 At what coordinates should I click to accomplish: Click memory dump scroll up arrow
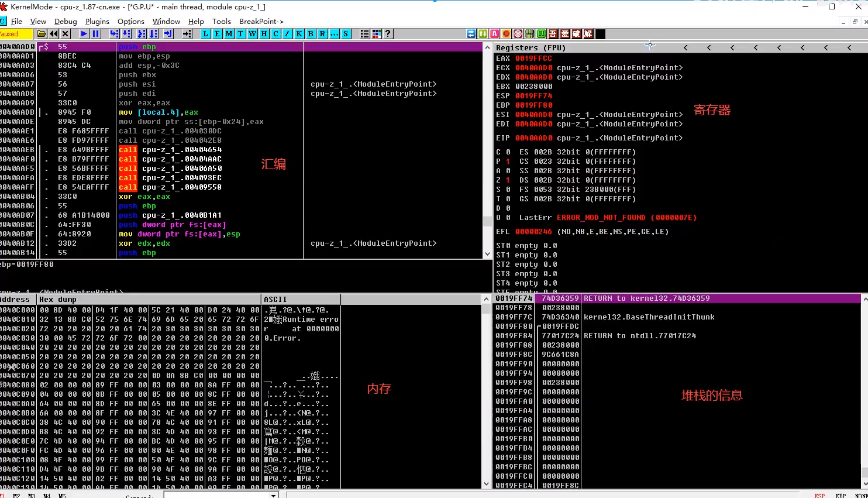(x=486, y=299)
